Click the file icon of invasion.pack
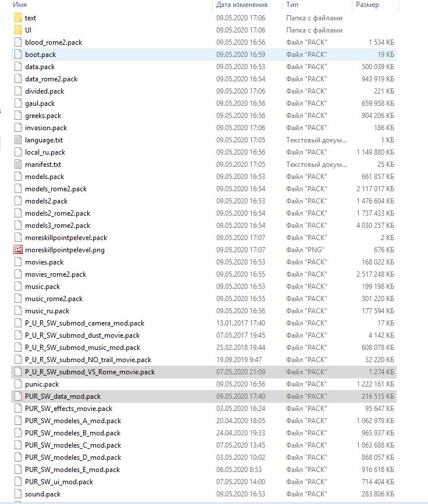Screen dimensions: 428x504 tap(18, 128)
